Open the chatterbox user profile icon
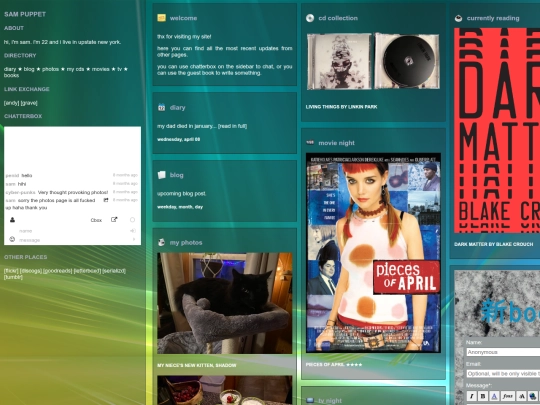Screen dimensions: 540x405 tap(12, 220)
